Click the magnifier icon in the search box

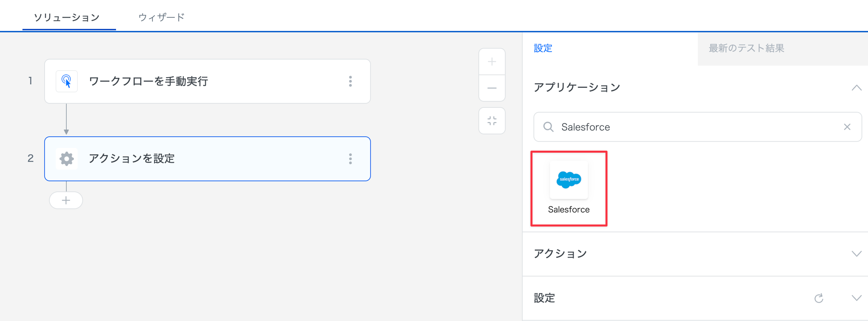(549, 127)
